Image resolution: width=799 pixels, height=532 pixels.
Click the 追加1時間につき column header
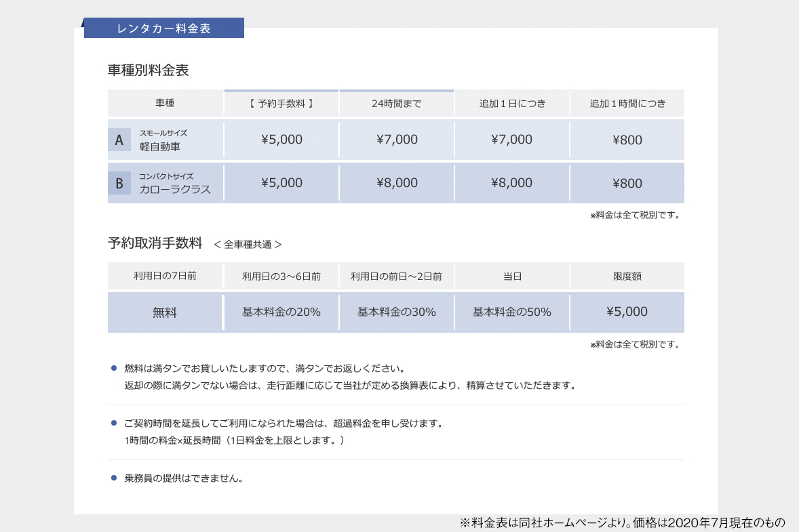627,104
